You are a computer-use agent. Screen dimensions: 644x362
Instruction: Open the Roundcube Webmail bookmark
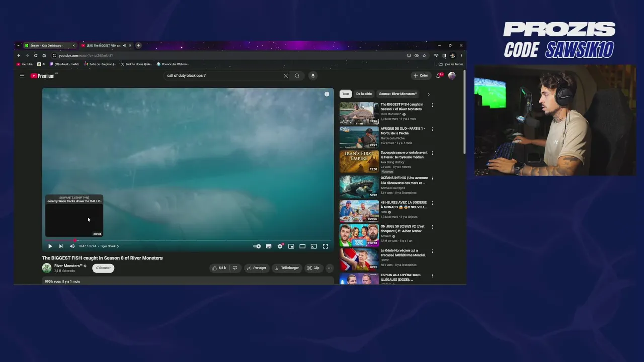click(173, 64)
